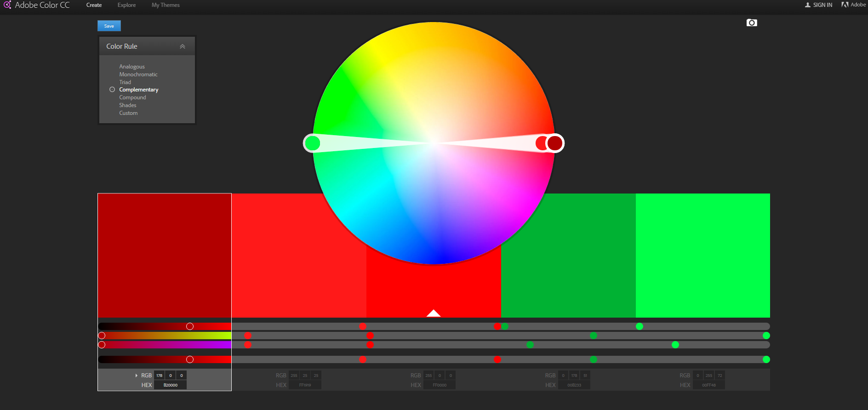Click the blue channel slider handle for B20000

[x=102, y=345]
